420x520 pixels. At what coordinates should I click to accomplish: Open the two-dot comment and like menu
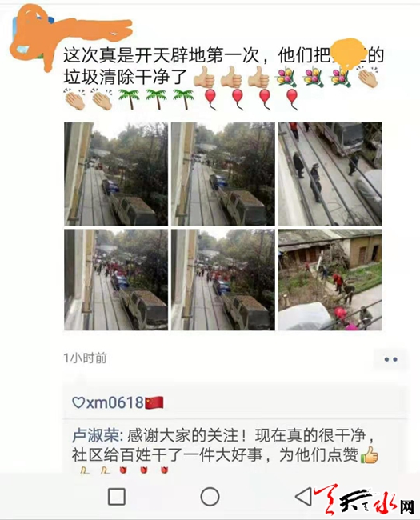[x=390, y=359]
